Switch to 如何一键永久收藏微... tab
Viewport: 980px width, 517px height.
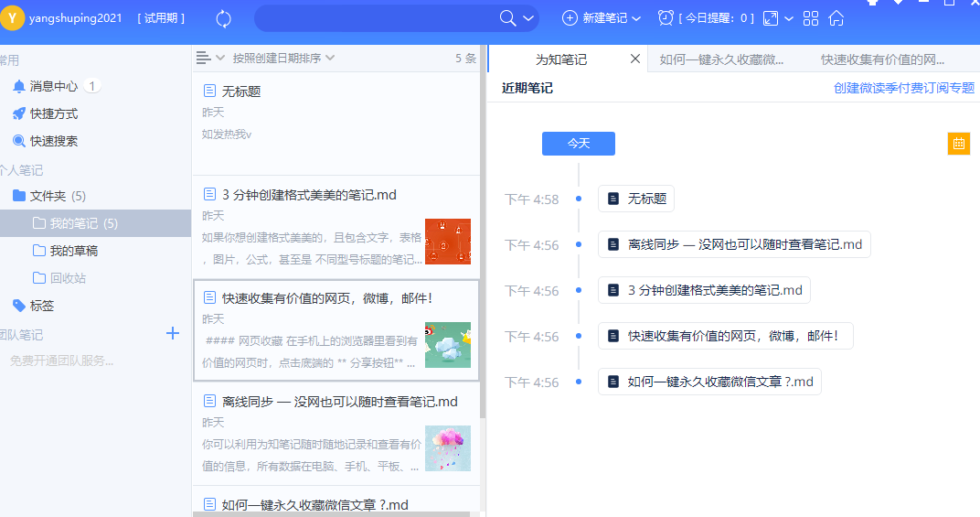(720, 59)
